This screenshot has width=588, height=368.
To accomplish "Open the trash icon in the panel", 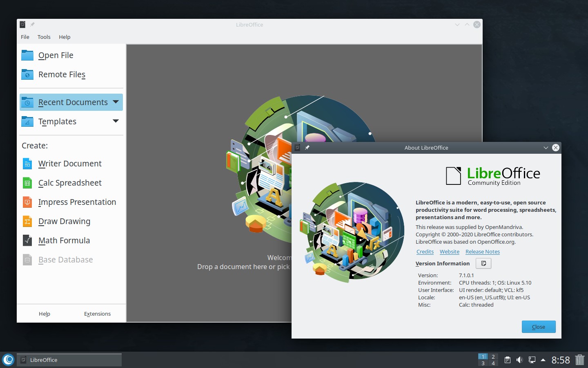I will pyautogui.click(x=580, y=360).
